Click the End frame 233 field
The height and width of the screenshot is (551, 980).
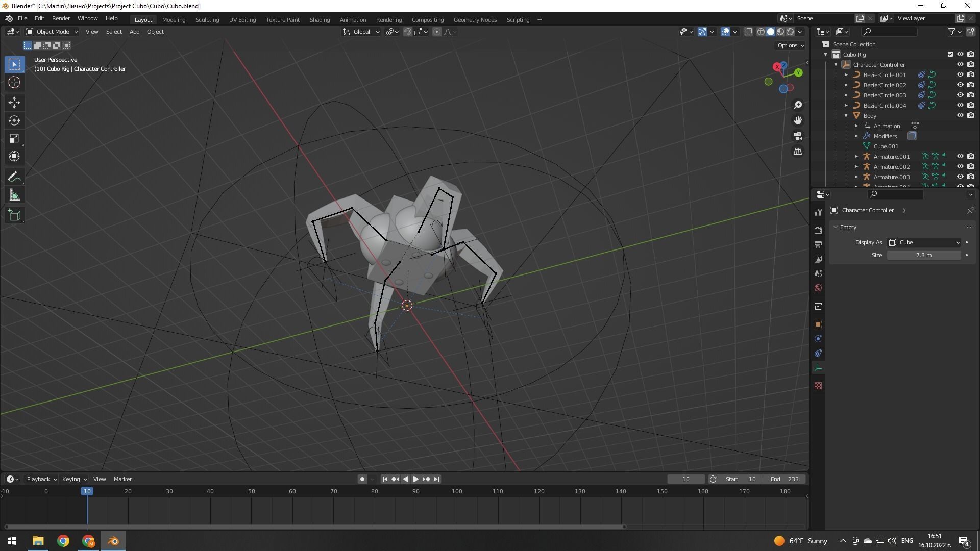(785, 479)
